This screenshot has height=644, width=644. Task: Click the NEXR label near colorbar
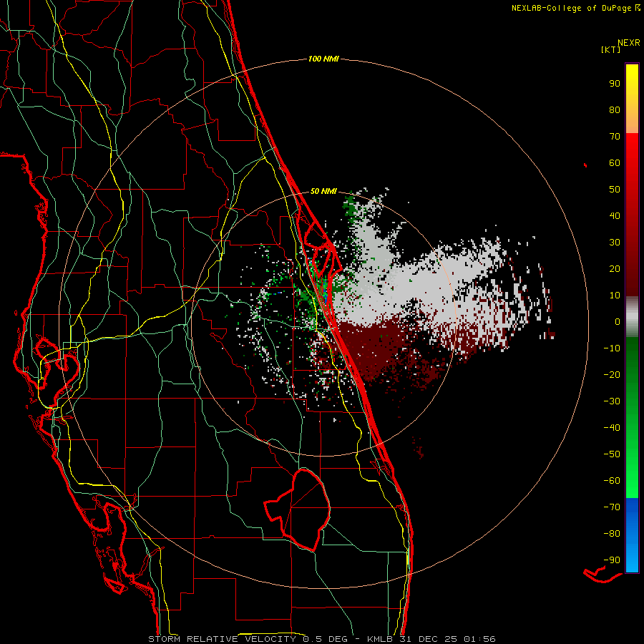click(629, 42)
